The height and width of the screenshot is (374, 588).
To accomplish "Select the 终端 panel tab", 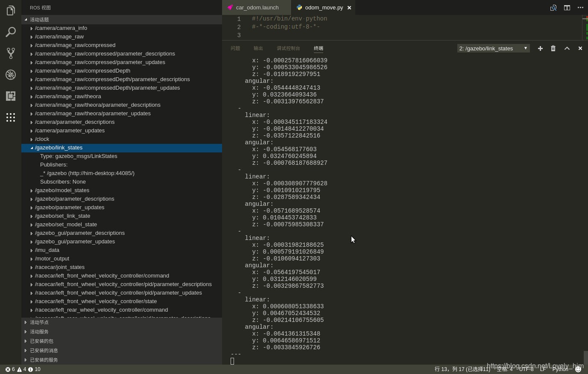I will (x=319, y=48).
